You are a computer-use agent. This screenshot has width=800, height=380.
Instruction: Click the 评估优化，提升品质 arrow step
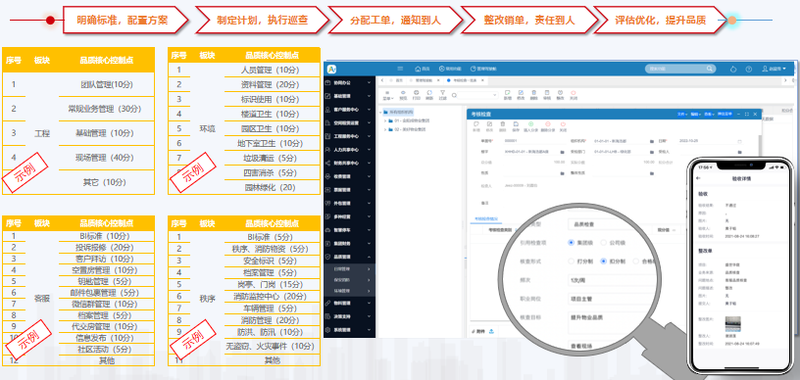(x=659, y=20)
